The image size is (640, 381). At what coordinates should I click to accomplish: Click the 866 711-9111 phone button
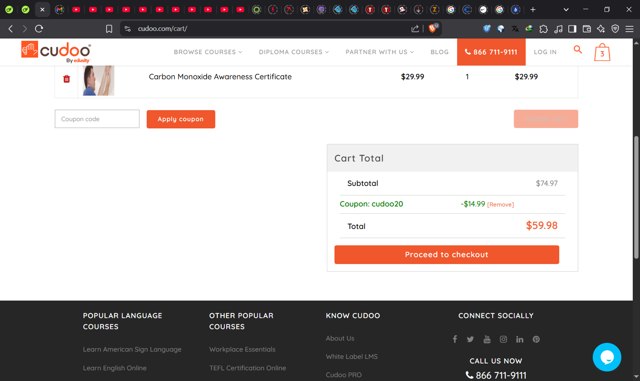pos(491,52)
